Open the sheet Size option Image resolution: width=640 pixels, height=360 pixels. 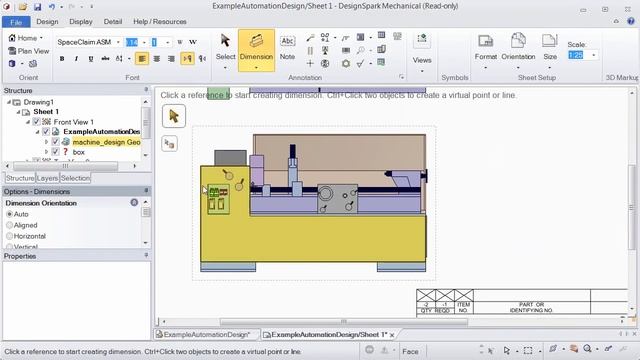[x=550, y=50]
